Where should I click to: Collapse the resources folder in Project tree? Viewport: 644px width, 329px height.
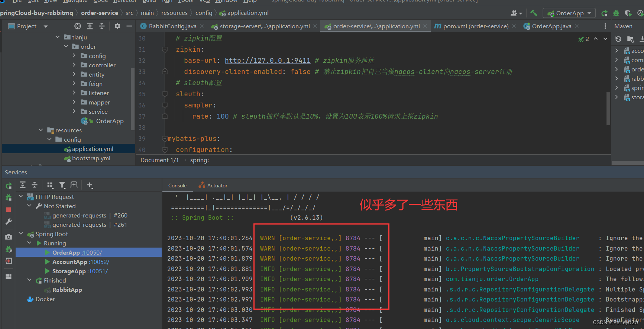click(x=41, y=130)
